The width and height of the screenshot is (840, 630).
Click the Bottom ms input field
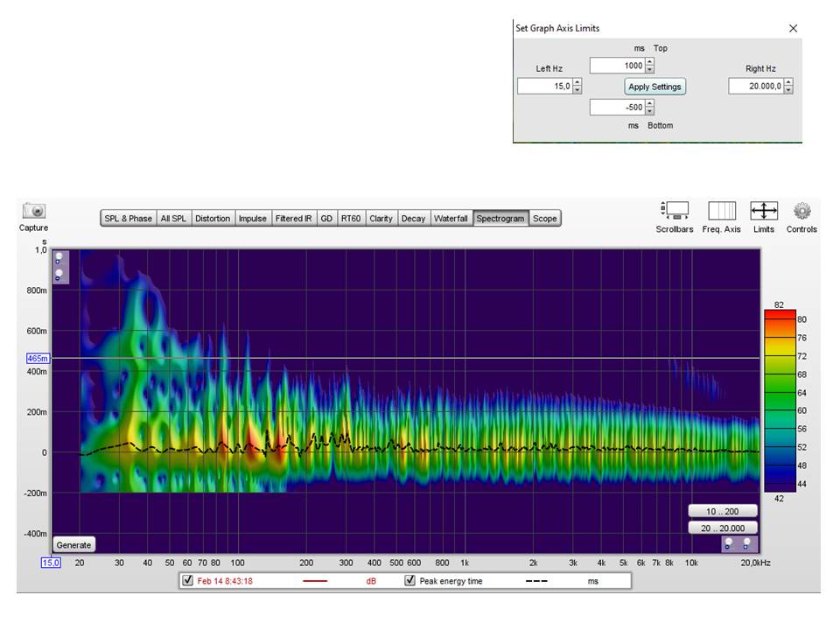click(x=618, y=108)
